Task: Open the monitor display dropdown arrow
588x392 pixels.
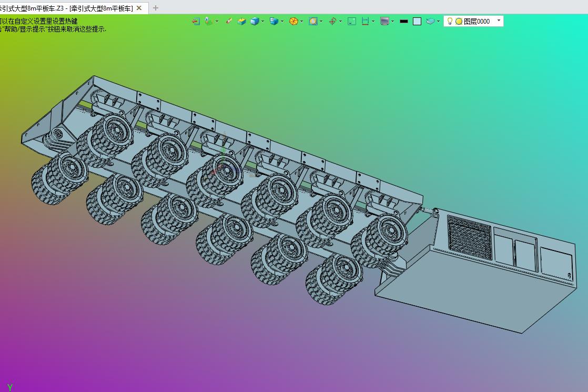Action: [x=393, y=22]
